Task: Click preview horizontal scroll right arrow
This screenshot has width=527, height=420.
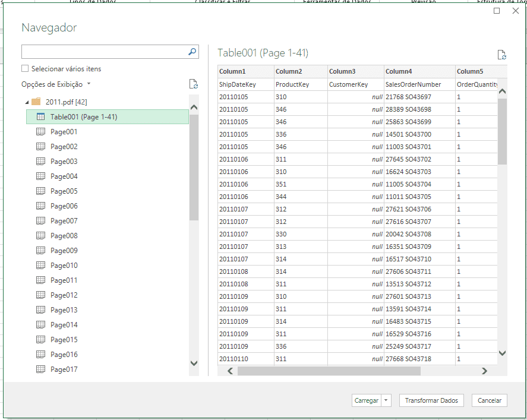Action: point(484,371)
